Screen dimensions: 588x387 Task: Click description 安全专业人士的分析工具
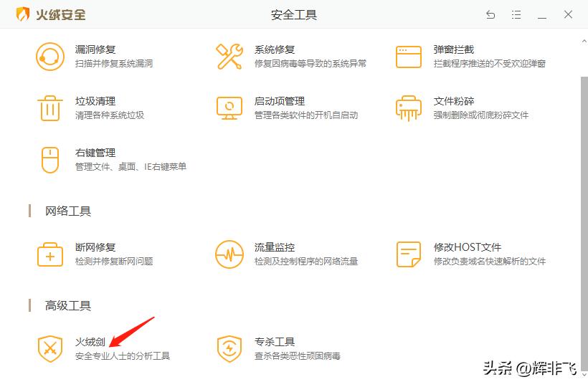tap(122, 355)
